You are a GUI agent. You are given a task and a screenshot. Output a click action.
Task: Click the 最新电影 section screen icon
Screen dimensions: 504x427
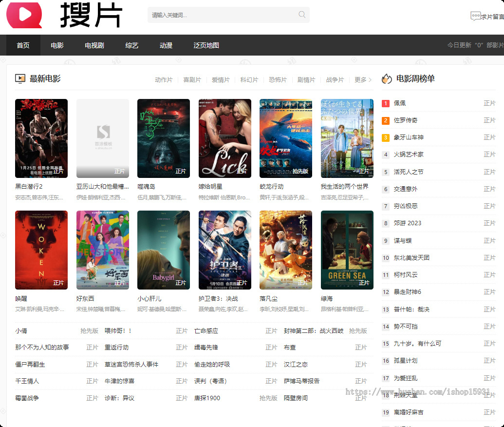20,79
